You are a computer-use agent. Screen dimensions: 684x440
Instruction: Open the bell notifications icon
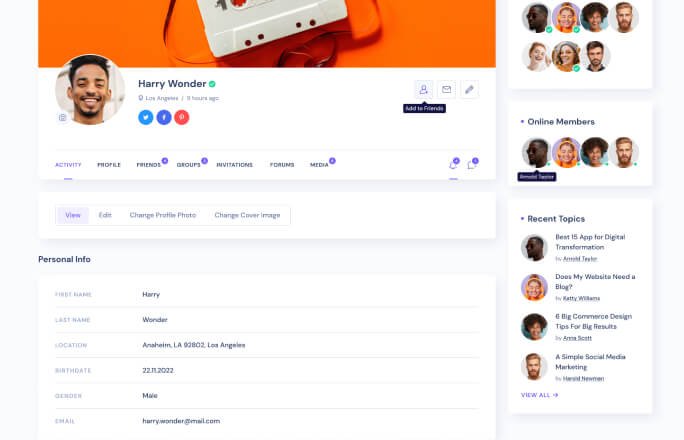coord(453,165)
